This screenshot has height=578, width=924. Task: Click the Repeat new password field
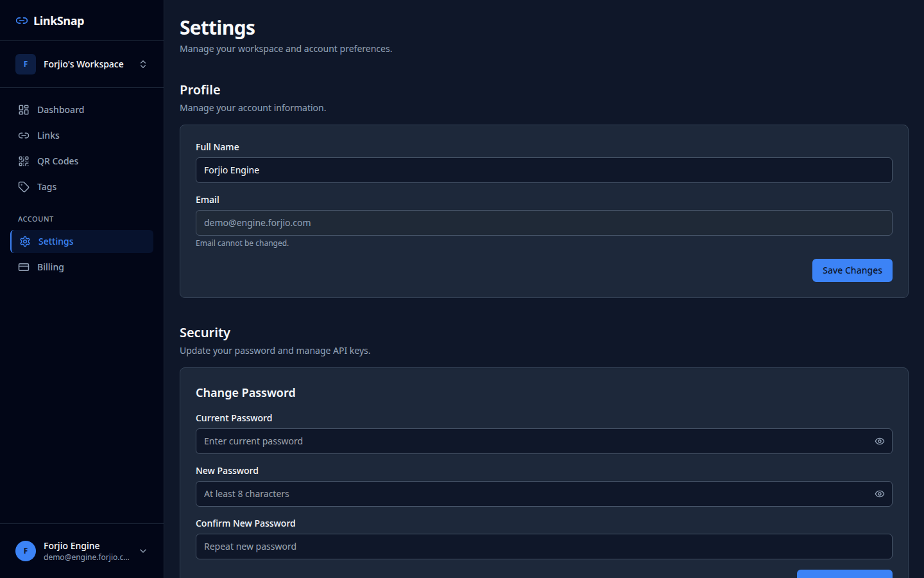pos(543,547)
